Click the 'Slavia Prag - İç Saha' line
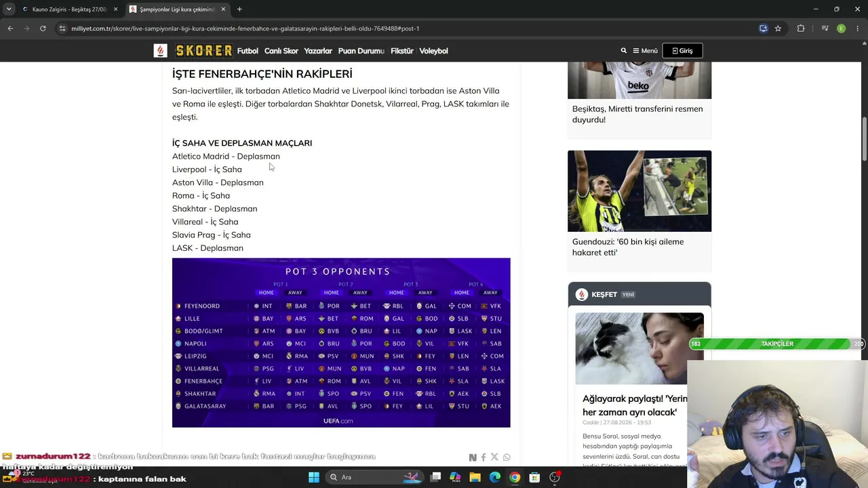This screenshot has height=488, width=868. (212, 235)
